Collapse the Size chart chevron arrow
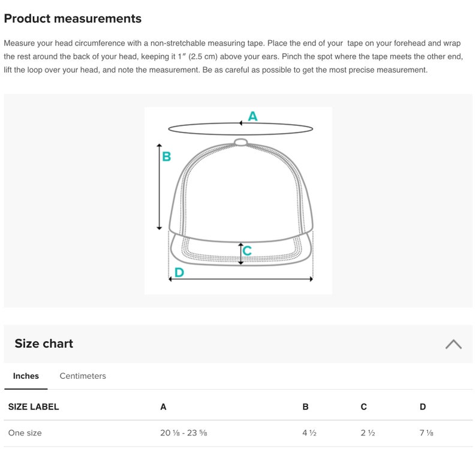Viewport: 476px width, 449px height. (454, 344)
